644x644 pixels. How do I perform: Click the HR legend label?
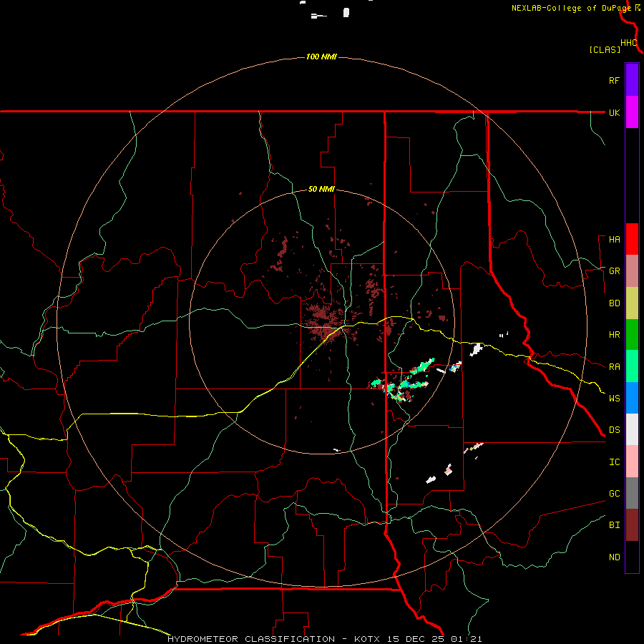pos(615,335)
